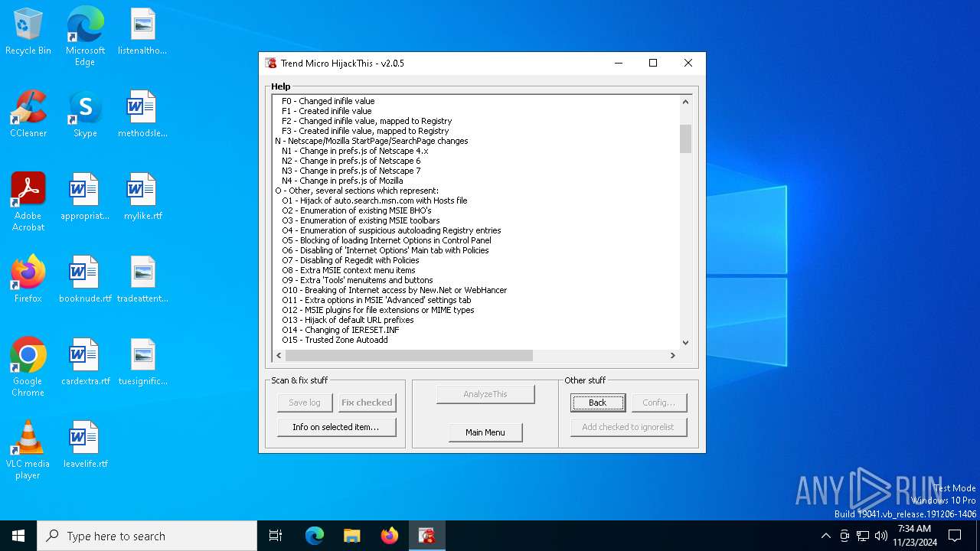Select the tuesignific... image file icon
Image resolution: width=980 pixels, height=551 pixels.
click(x=142, y=363)
